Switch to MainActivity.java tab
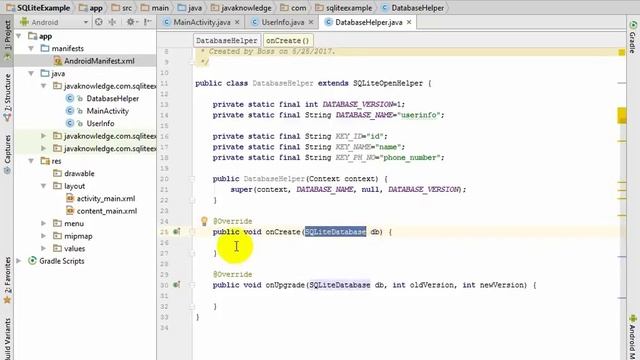This screenshot has width=640, height=360. click(x=202, y=22)
